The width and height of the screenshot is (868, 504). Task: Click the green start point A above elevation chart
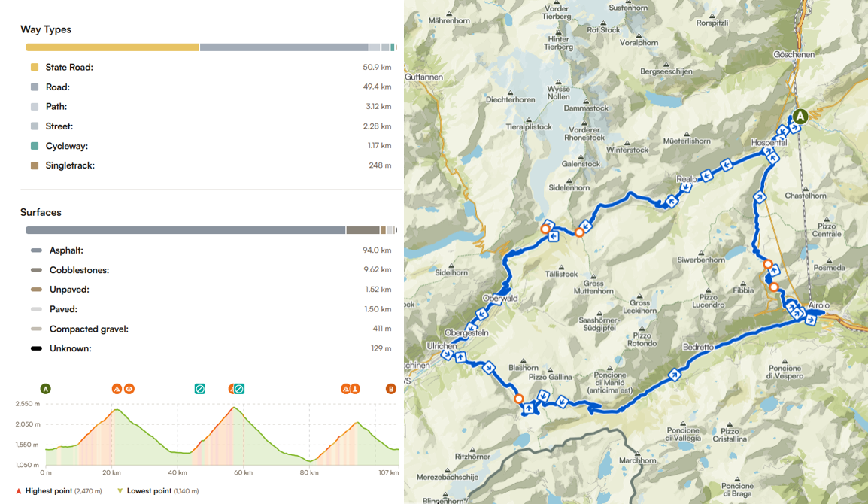tap(46, 389)
